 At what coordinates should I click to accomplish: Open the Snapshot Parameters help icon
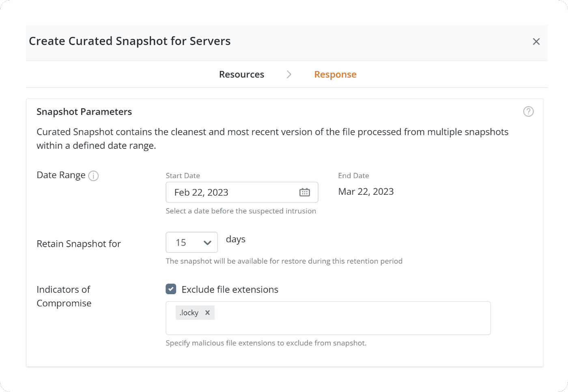[528, 112]
